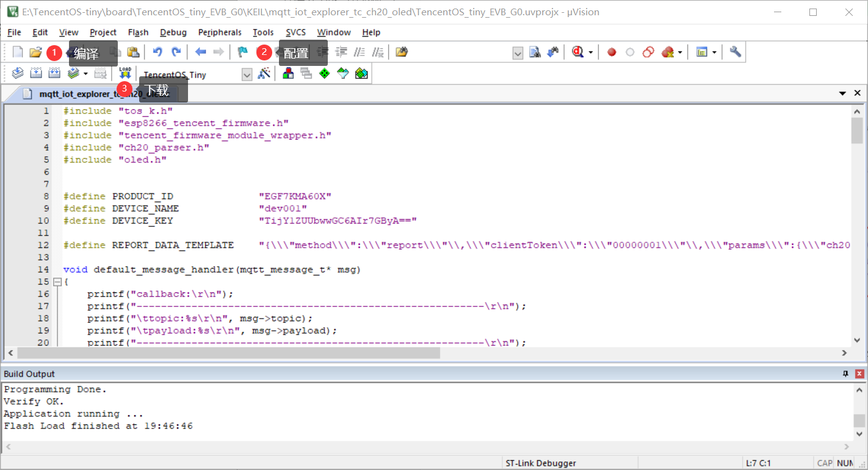This screenshot has width=868, height=470.
Task: Click the editor vertical scrollbar thumb
Action: pos(857,130)
